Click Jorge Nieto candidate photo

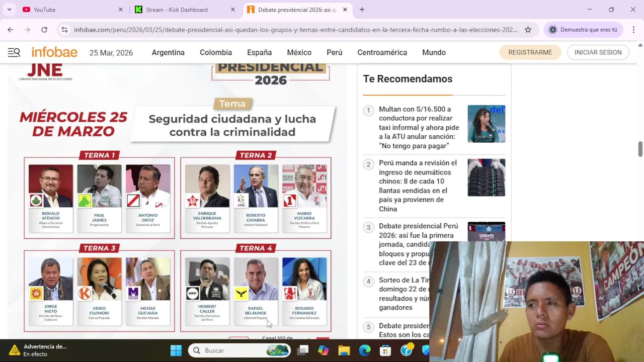[50, 279]
